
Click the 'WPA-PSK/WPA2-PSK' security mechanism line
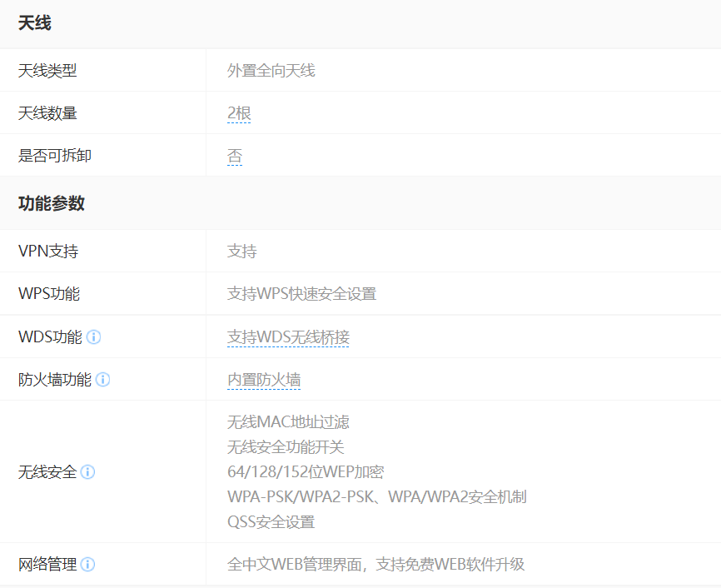coord(376,497)
